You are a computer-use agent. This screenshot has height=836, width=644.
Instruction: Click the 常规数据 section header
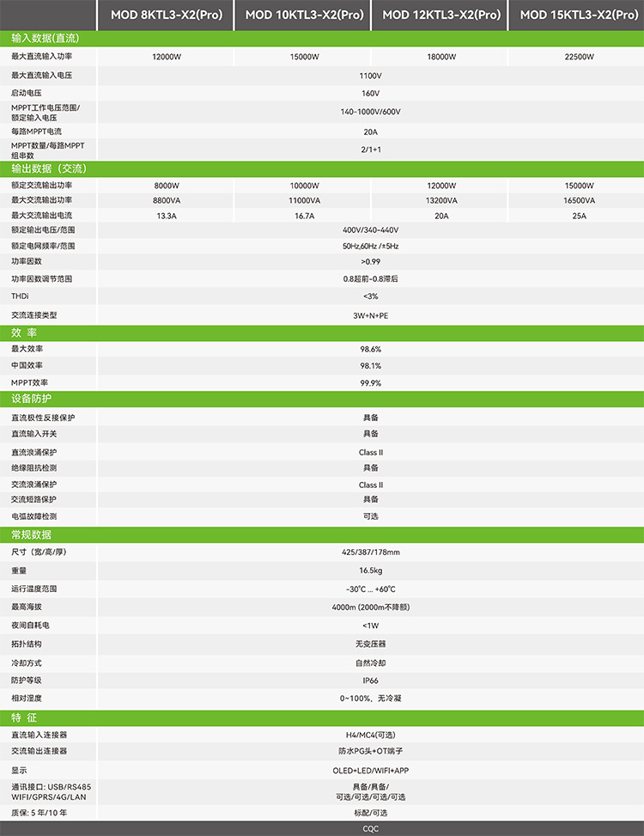32,534
